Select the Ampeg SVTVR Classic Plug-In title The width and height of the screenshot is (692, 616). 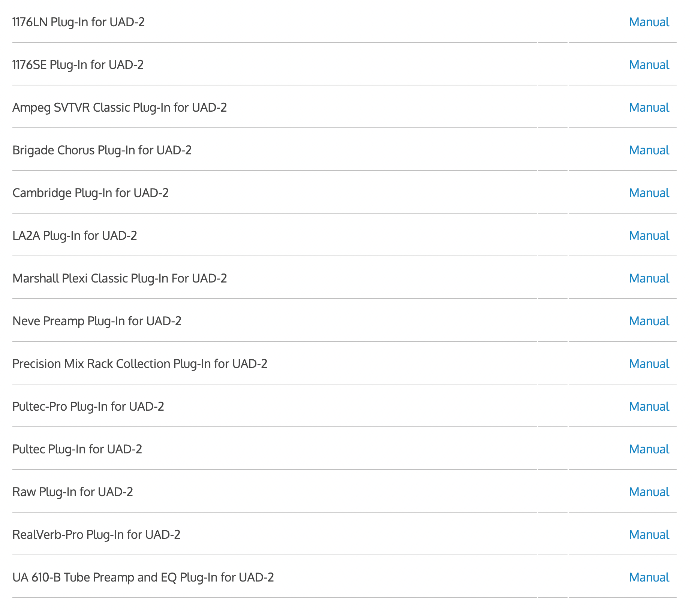click(x=120, y=108)
